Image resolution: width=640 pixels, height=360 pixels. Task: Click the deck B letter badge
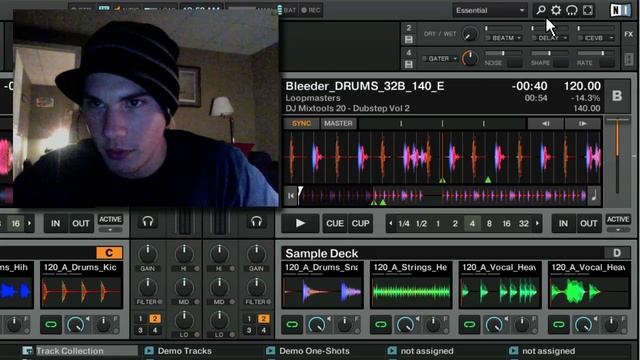(x=617, y=96)
